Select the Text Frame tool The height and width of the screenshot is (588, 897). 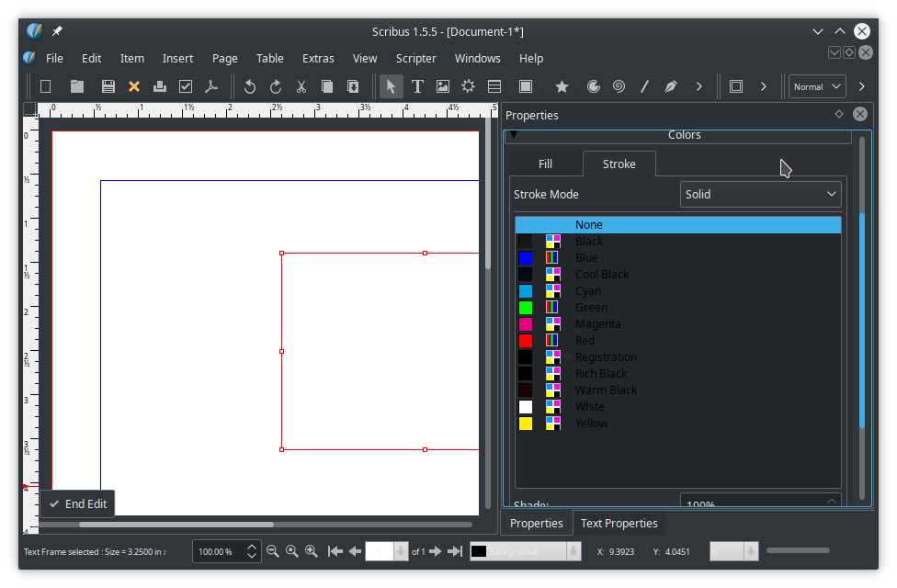[417, 86]
